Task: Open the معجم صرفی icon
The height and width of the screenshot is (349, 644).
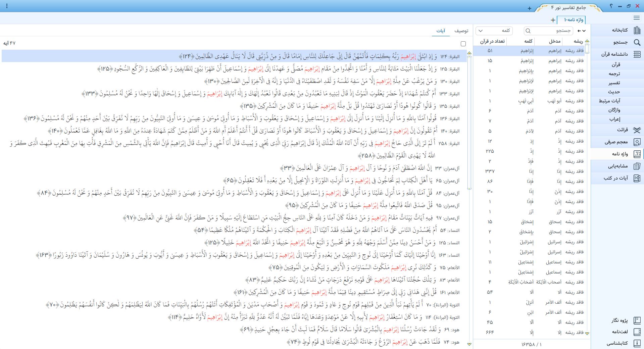Action: coord(637,142)
